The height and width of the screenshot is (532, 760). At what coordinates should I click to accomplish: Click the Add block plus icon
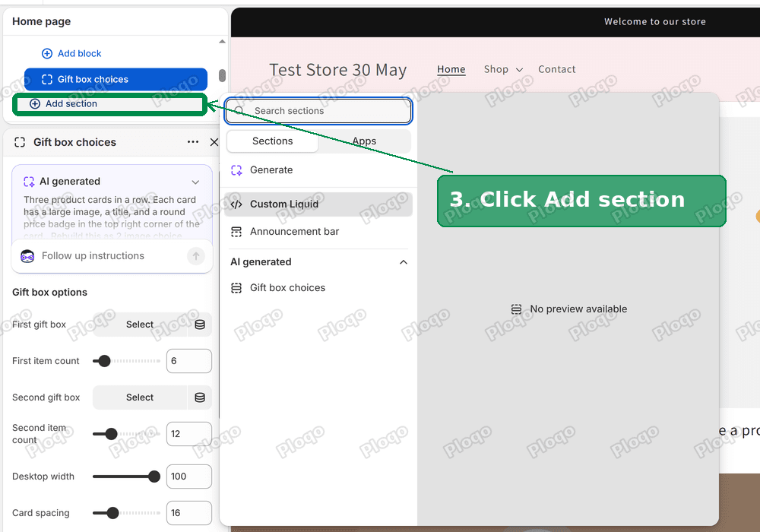click(x=47, y=53)
